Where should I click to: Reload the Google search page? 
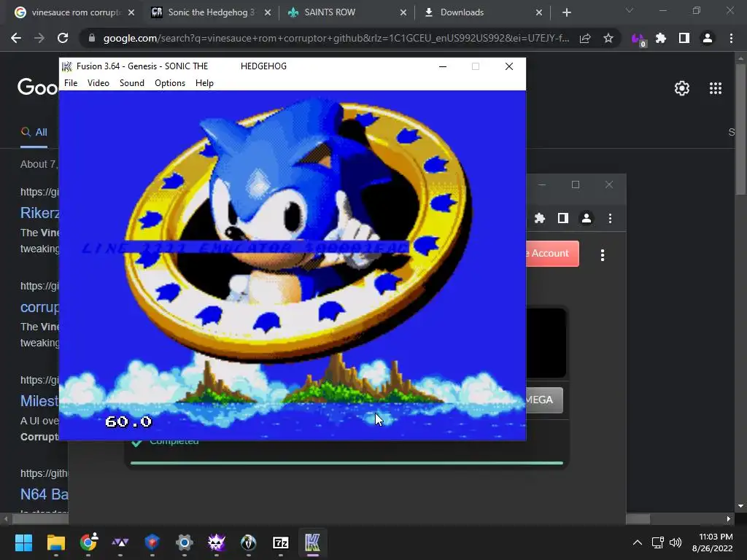(x=63, y=38)
